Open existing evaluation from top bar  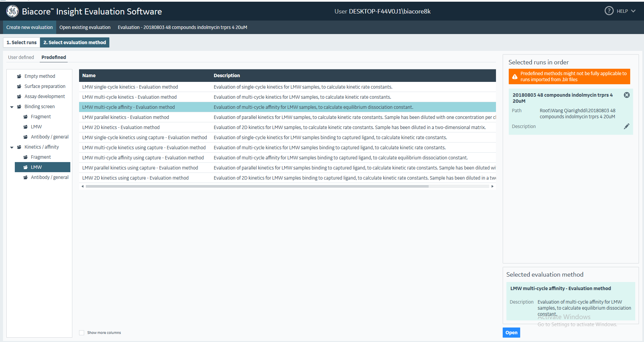[85, 27]
